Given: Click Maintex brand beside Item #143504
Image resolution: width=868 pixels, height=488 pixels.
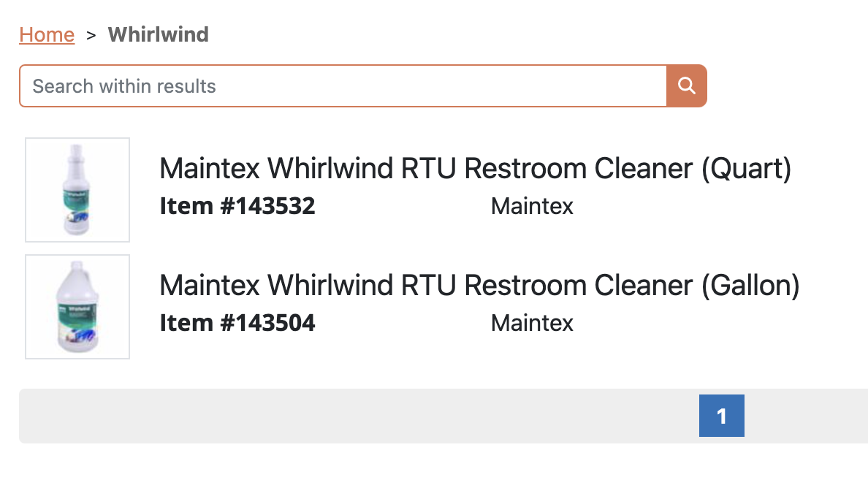Looking at the screenshot, I should click(x=532, y=323).
